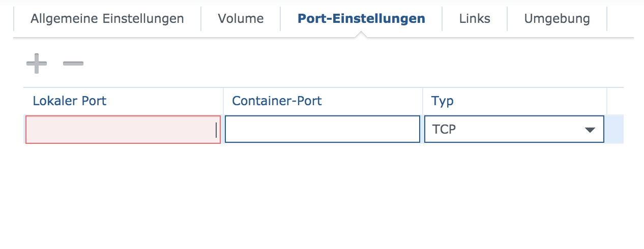Go to the Links tab
This screenshot has width=644, height=249.
tap(475, 19)
